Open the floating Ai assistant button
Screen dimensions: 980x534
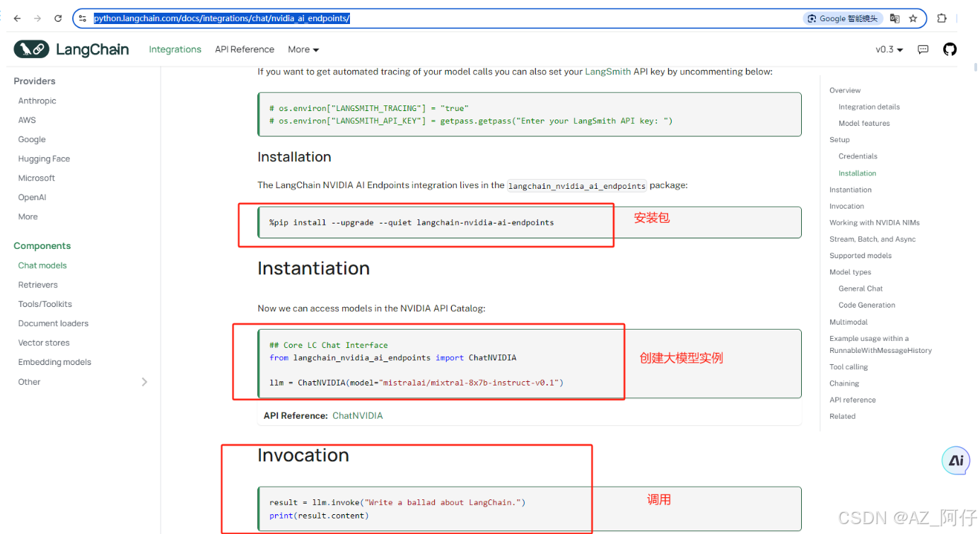[x=956, y=460]
